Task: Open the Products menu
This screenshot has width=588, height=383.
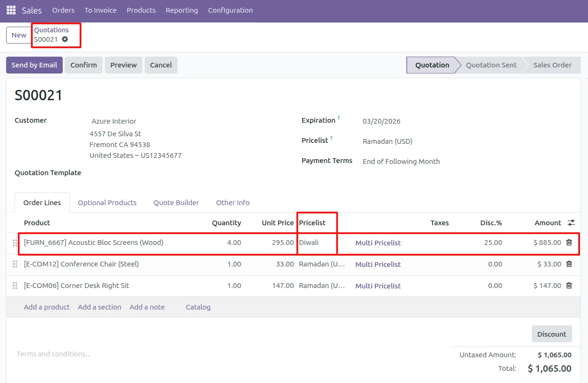Action: (x=141, y=10)
